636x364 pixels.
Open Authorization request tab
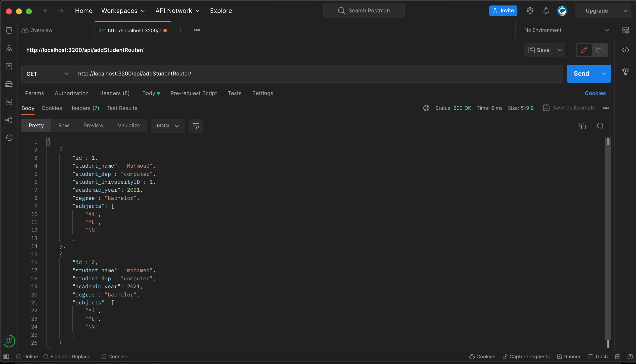coord(72,93)
